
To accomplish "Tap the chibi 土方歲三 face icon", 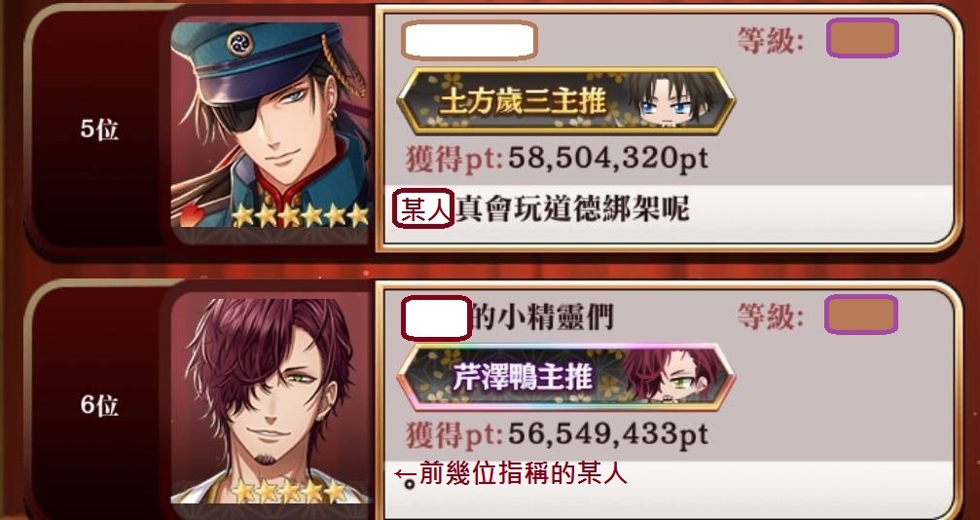I will [668, 100].
